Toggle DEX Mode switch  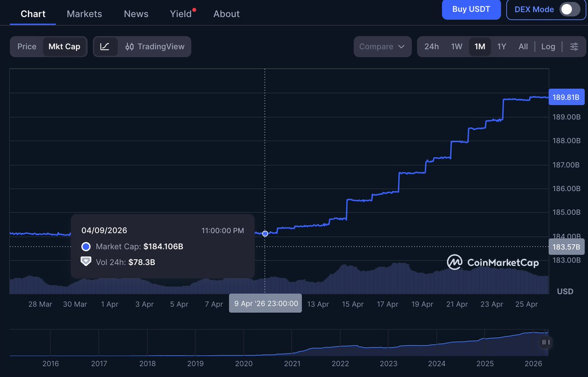(x=569, y=9)
